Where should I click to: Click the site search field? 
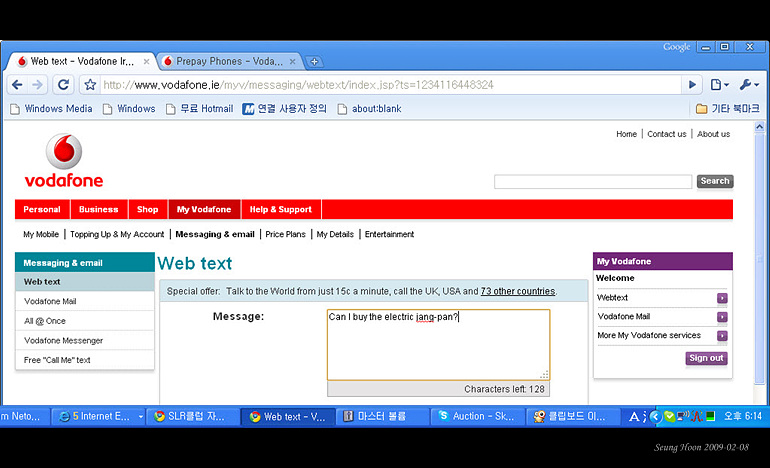(x=593, y=182)
